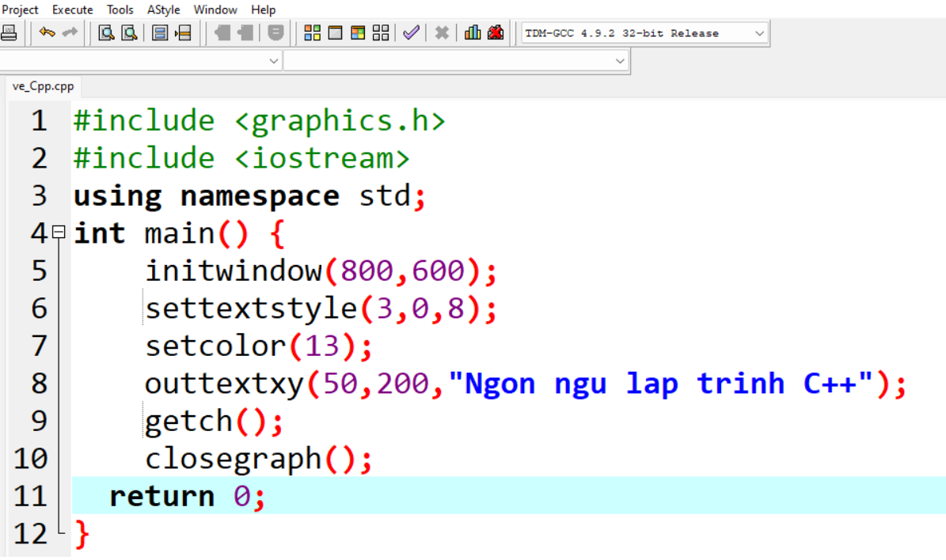The width and height of the screenshot is (946, 560).
Task: Open the Window menu
Action: [215, 9]
